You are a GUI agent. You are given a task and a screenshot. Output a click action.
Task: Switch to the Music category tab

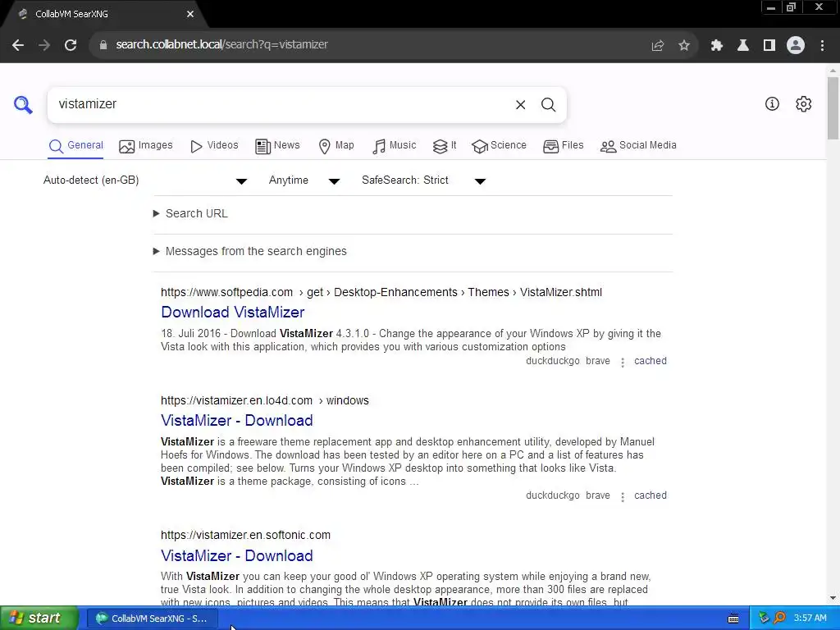(394, 146)
